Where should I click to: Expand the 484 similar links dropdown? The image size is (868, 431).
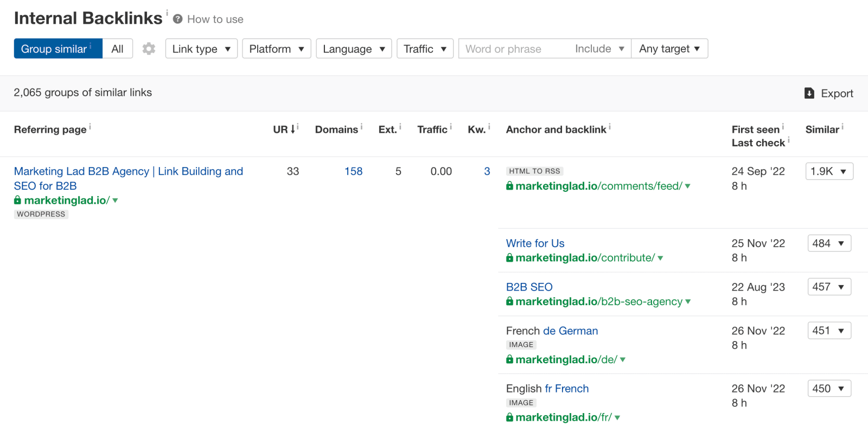tap(829, 243)
